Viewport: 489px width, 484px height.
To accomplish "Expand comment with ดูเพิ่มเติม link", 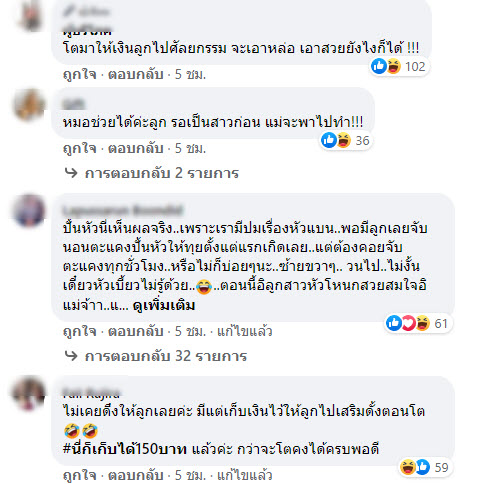I will [164, 305].
